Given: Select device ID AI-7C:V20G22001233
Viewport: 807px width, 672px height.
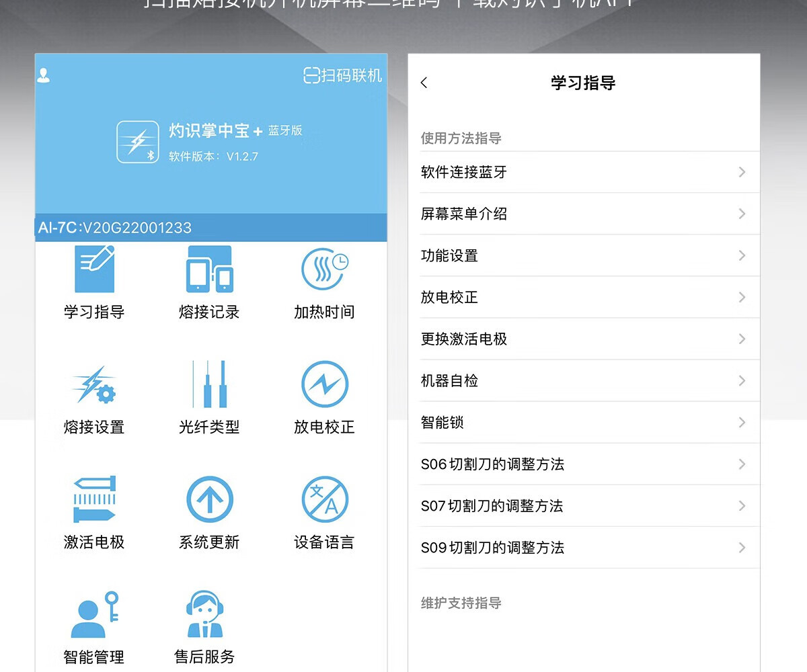Looking at the screenshot, I should (x=114, y=228).
